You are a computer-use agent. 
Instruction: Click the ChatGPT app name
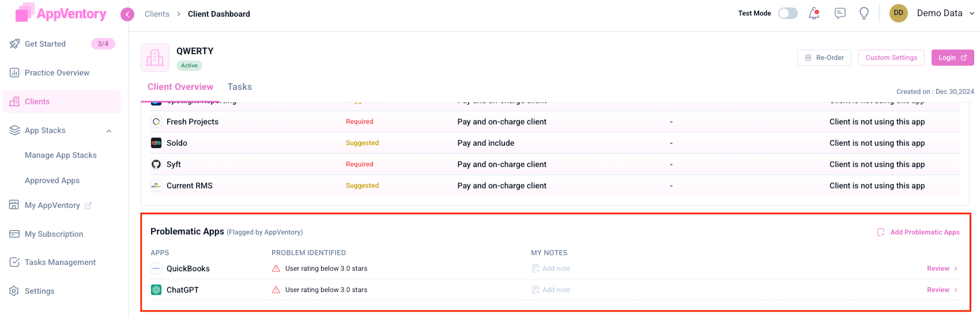coord(183,290)
